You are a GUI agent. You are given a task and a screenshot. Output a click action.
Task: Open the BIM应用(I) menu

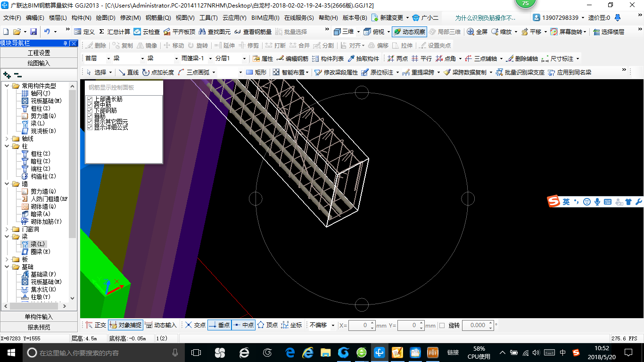click(x=265, y=18)
